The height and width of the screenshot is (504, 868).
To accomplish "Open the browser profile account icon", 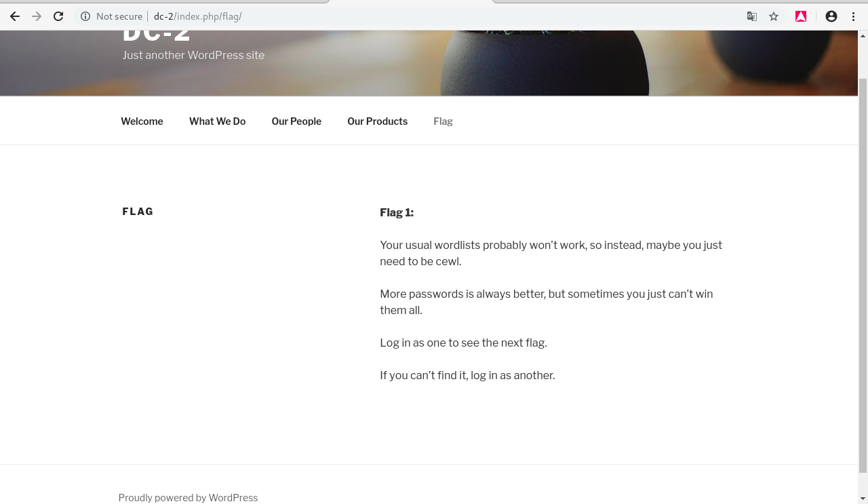I will [831, 16].
